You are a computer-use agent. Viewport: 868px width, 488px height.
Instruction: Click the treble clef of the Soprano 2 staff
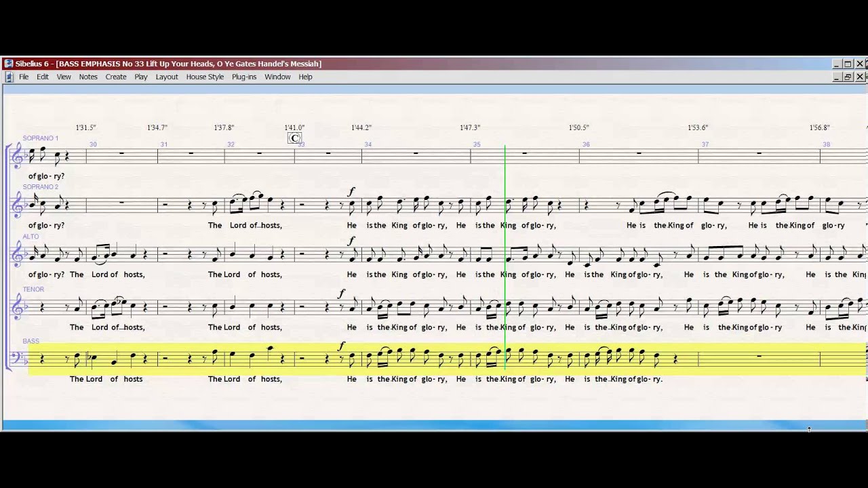coord(18,205)
